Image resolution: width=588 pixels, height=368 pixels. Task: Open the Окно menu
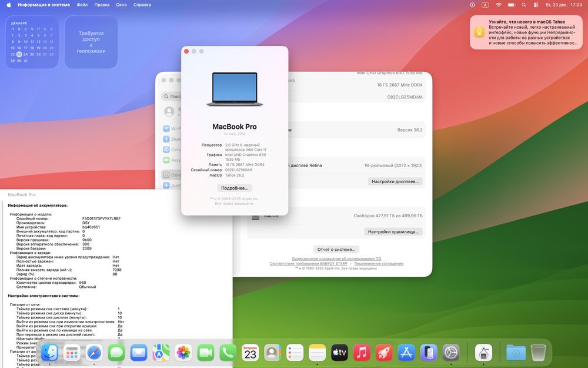coord(121,5)
